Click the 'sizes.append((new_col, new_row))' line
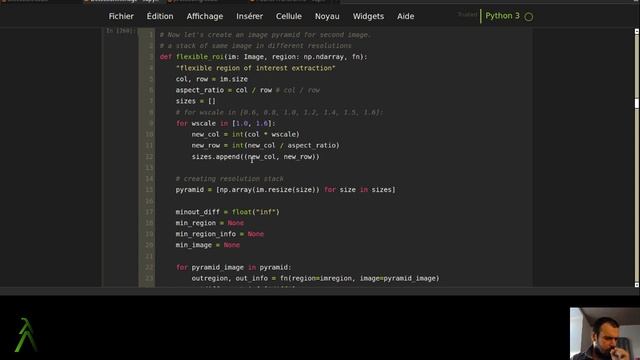Screen dimensions: 640x360 [256, 156]
